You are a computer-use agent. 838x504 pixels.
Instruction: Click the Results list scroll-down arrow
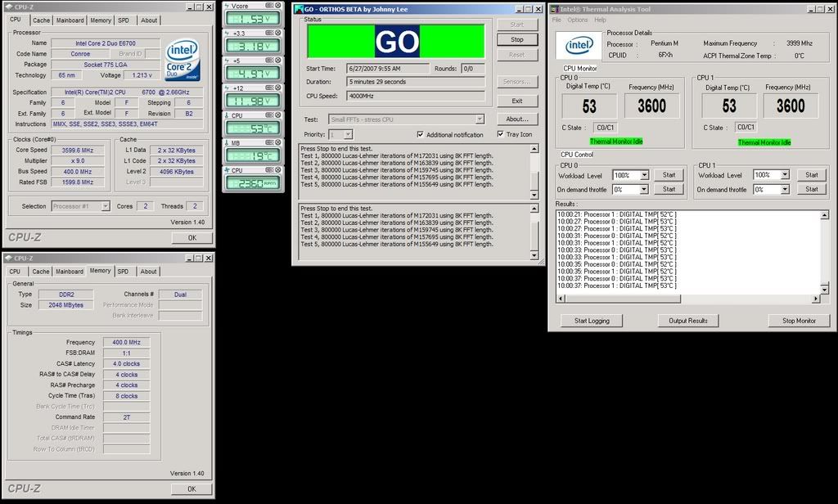tap(824, 289)
